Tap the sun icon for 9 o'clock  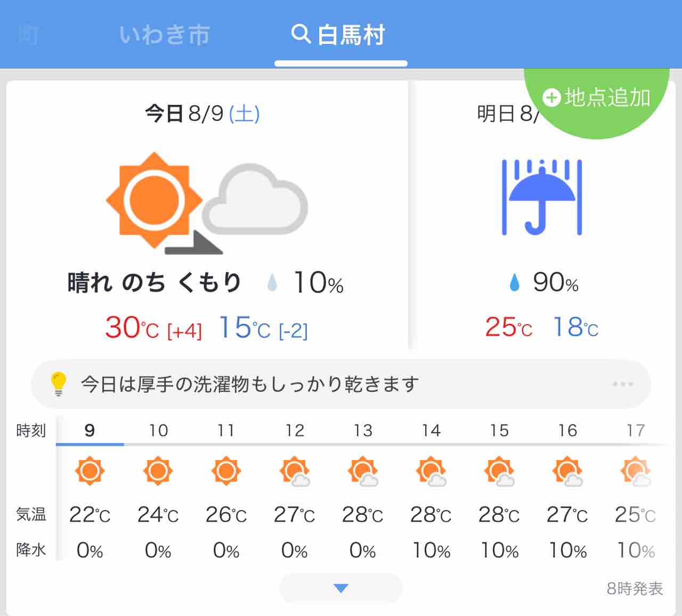[x=90, y=471]
